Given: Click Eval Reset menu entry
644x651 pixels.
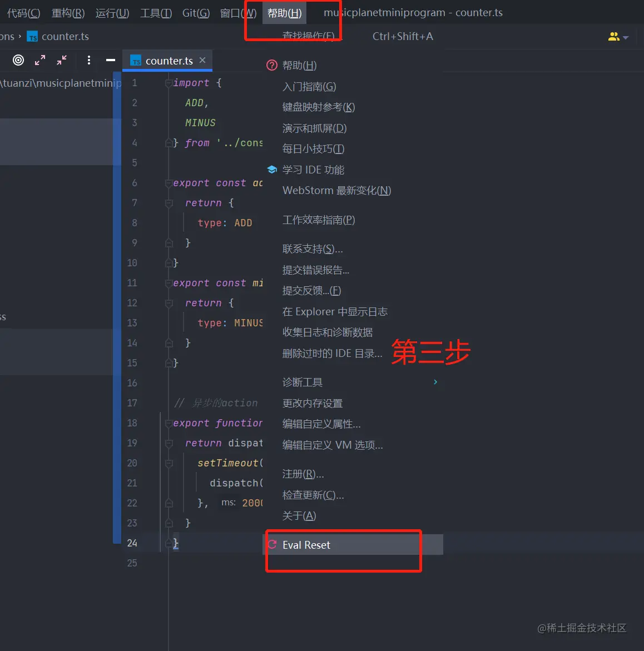Looking at the screenshot, I should [x=354, y=545].
